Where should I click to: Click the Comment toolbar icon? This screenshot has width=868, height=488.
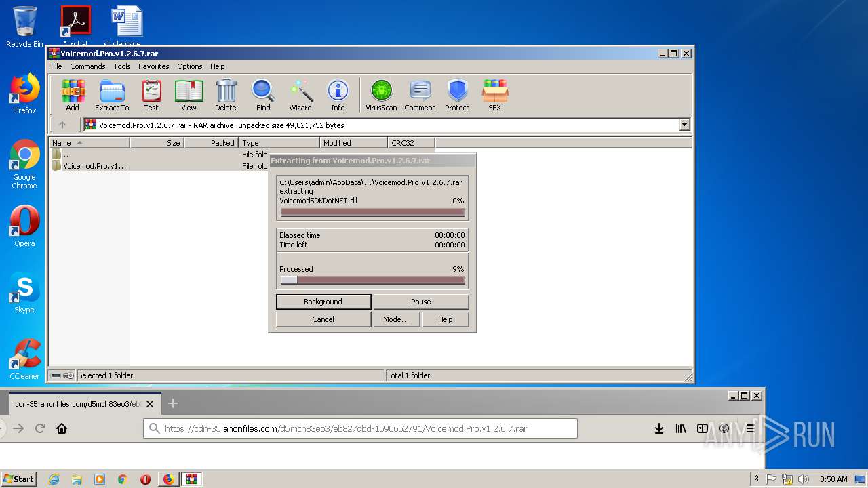point(420,96)
